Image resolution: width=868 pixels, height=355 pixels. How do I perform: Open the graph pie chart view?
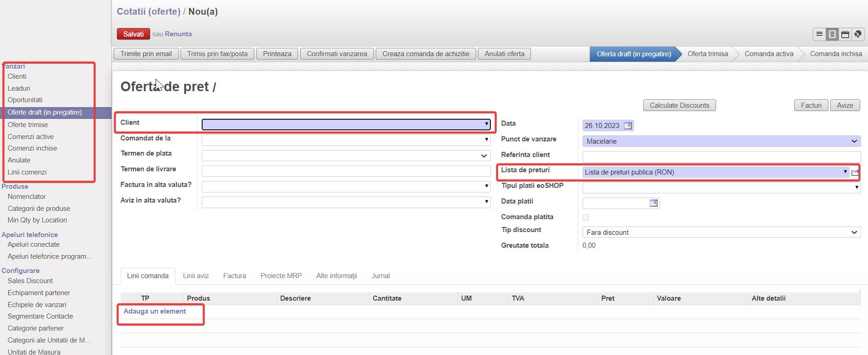click(x=858, y=34)
